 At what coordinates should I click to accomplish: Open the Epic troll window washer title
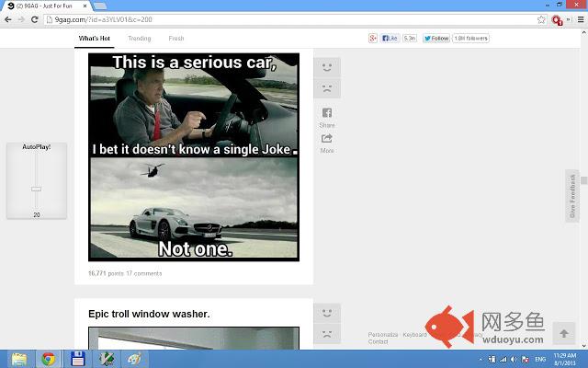(x=149, y=314)
